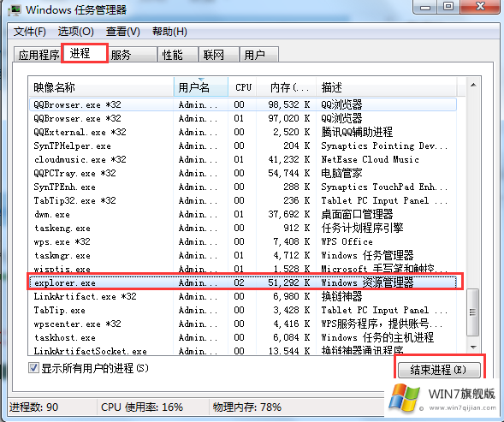Image resolution: width=504 pixels, height=422 pixels.
Task: Select the taskmgr.exe process
Action: pyautogui.click(x=243, y=255)
